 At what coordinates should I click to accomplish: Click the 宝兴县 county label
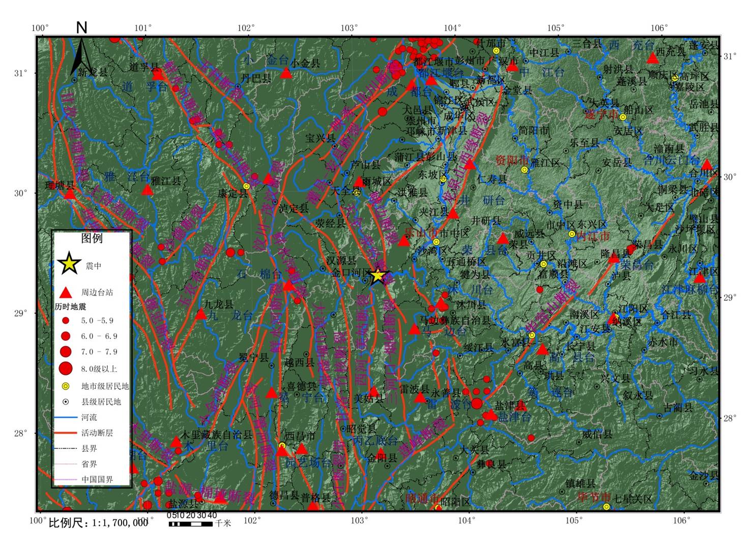click(321, 138)
